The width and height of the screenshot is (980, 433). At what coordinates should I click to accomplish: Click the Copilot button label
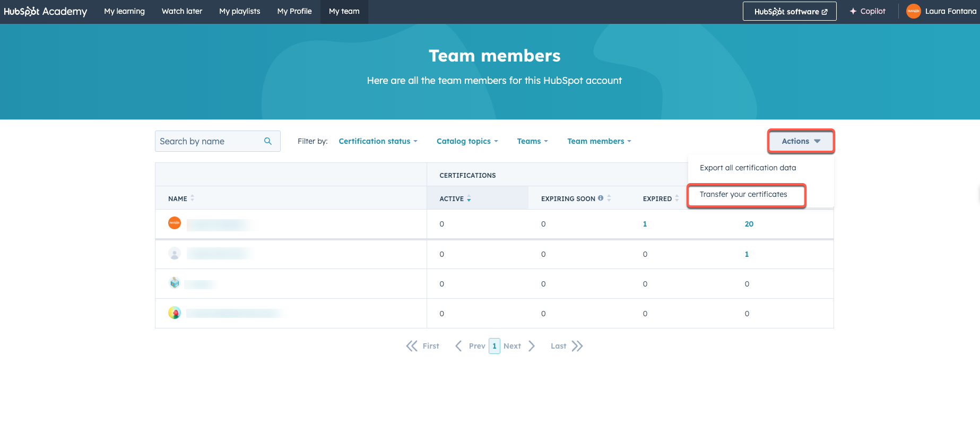pos(873,11)
